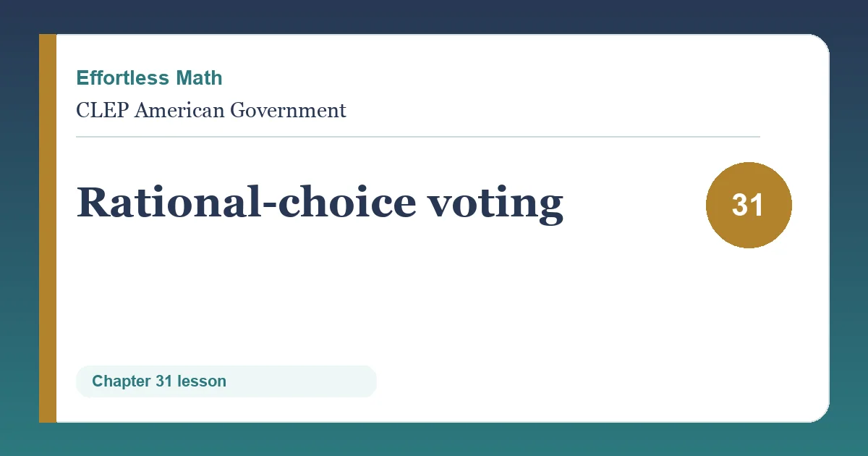The width and height of the screenshot is (868, 456).
Task: Click the word "lesson" in the pill label
Action: (x=202, y=381)
